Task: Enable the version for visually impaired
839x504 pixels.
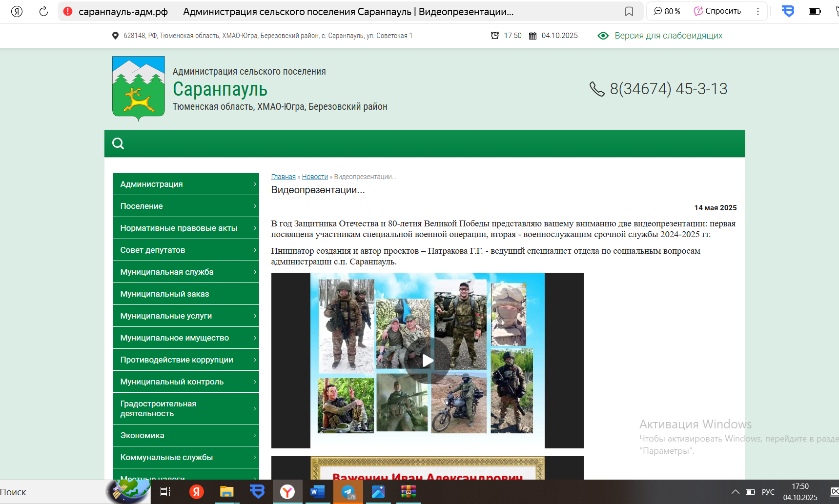Action: (x=668, y=36)
